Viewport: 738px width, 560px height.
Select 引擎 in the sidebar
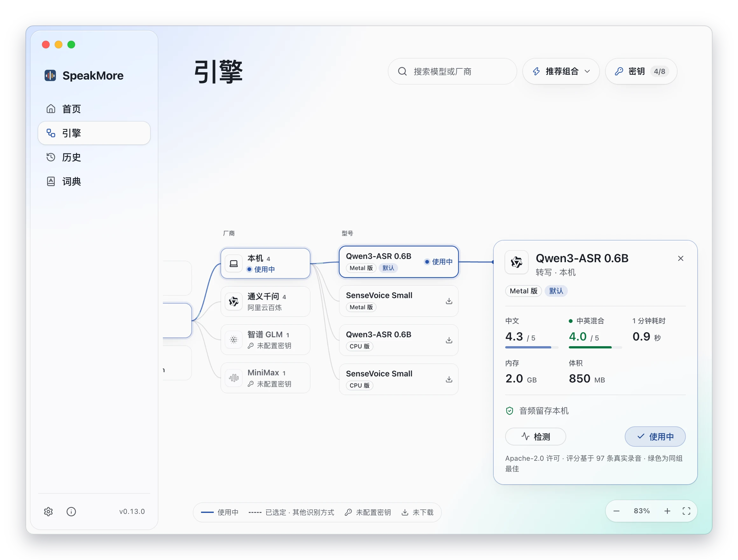94,133
